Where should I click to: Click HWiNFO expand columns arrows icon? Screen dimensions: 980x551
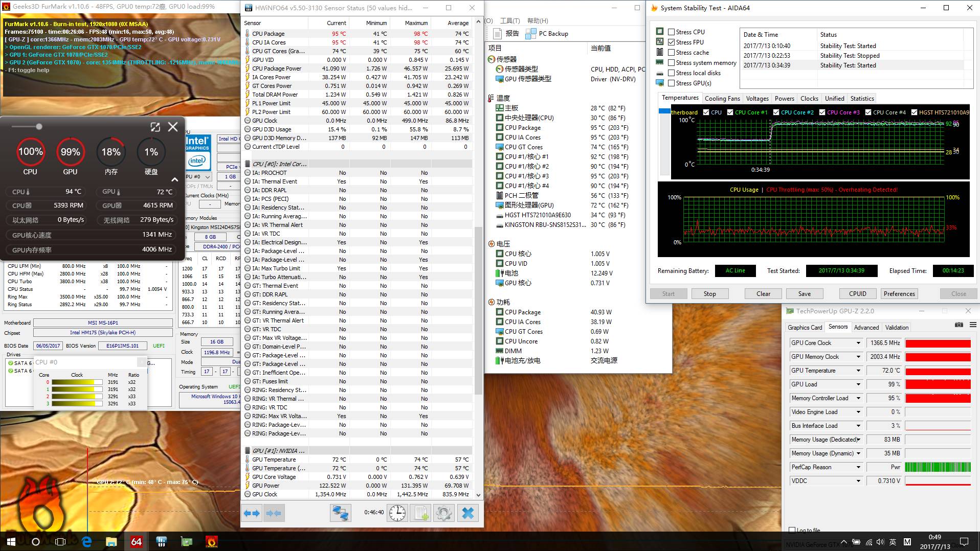point(252,513)
